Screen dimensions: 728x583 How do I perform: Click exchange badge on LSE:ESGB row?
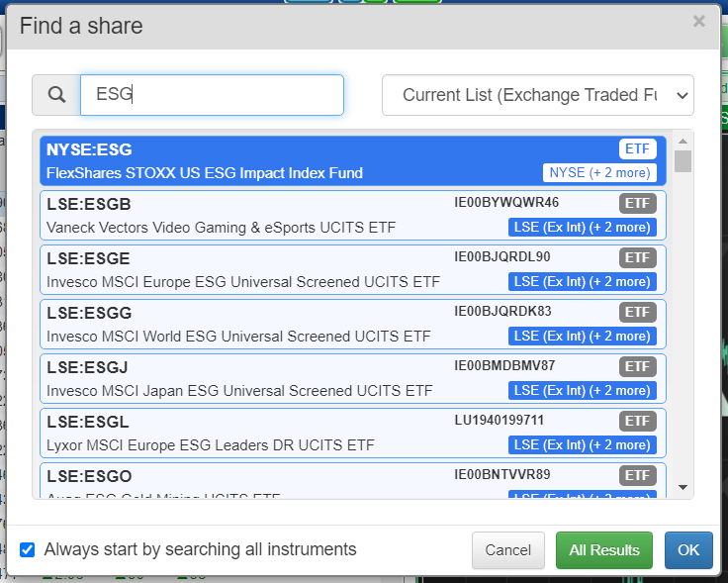(x=583, y=227)
